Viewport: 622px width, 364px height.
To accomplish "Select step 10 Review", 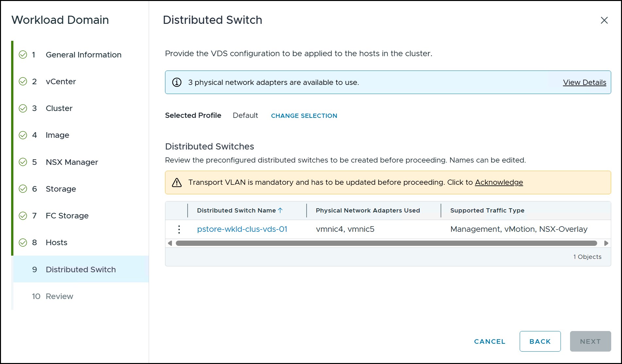I will pos(81,296).
